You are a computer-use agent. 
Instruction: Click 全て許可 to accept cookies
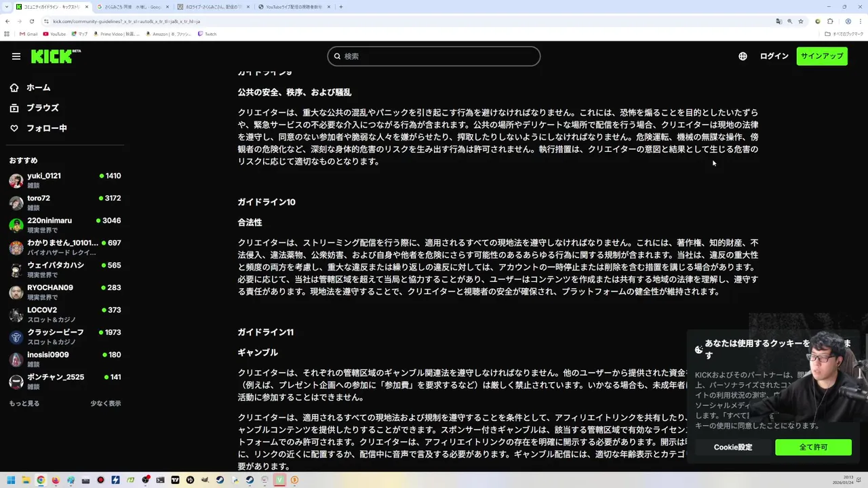point(813,447)
